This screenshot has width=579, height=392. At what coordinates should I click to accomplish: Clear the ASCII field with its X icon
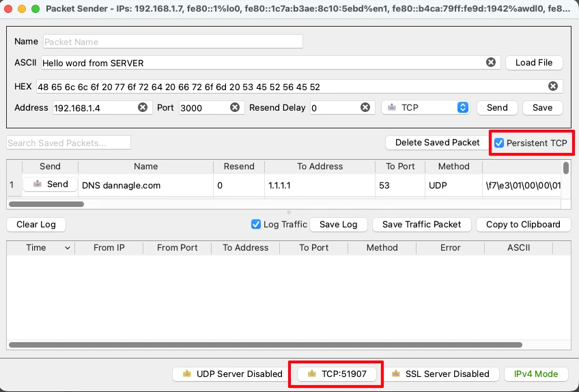491,62
